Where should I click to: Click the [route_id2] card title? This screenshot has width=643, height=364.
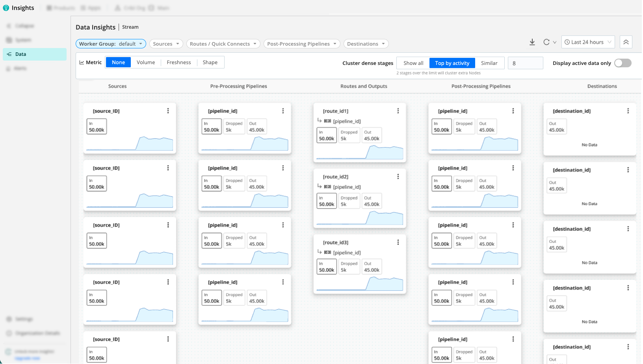tap(336, 177)
